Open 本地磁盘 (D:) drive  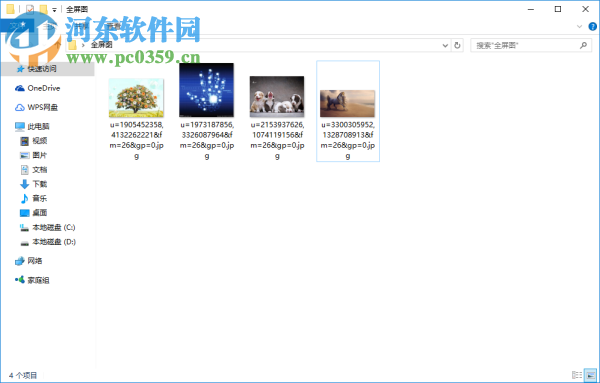[48, 242]
